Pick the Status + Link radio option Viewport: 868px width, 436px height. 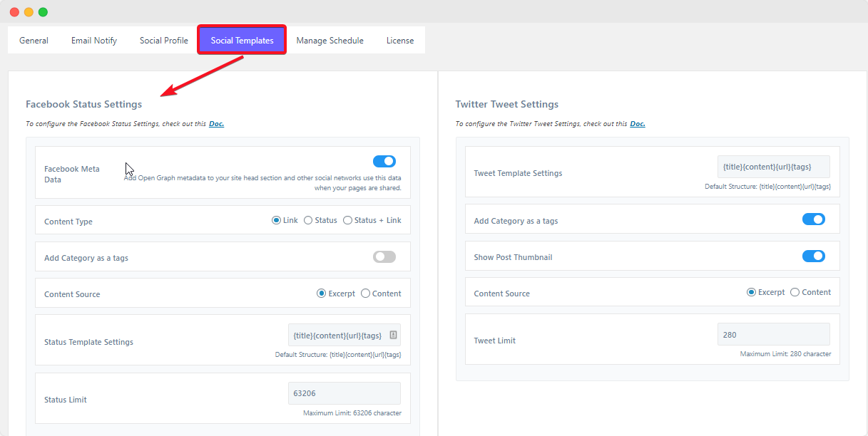pyautogui.click(x=347, y=221)
